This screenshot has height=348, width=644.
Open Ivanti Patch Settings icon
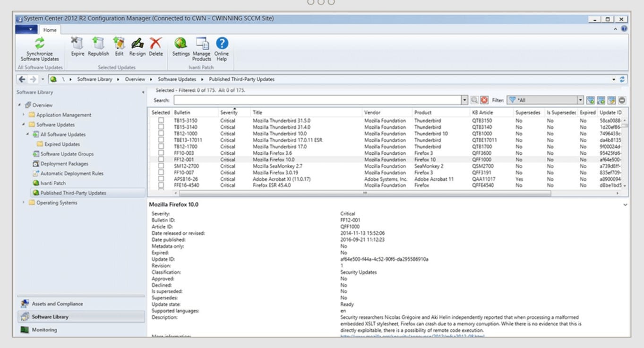(x=180, y=43)
